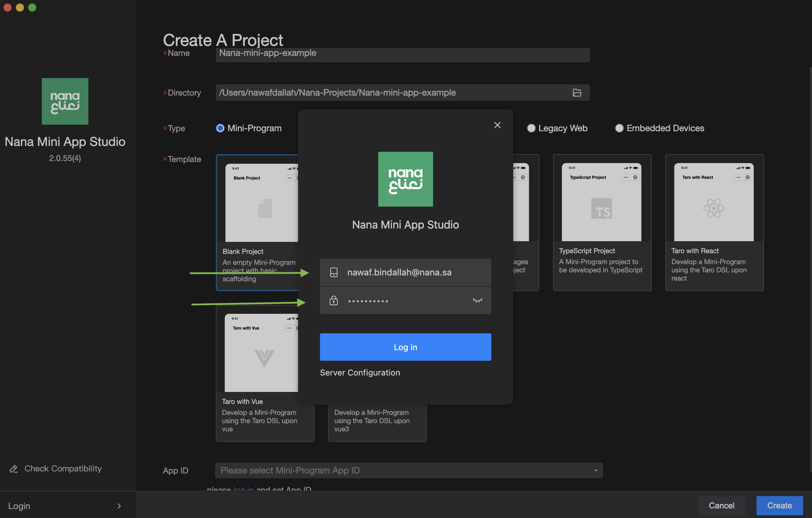Click the folder browse icon in Directory field
This screenshot has width=812, height=518.
tap(577, 92)
